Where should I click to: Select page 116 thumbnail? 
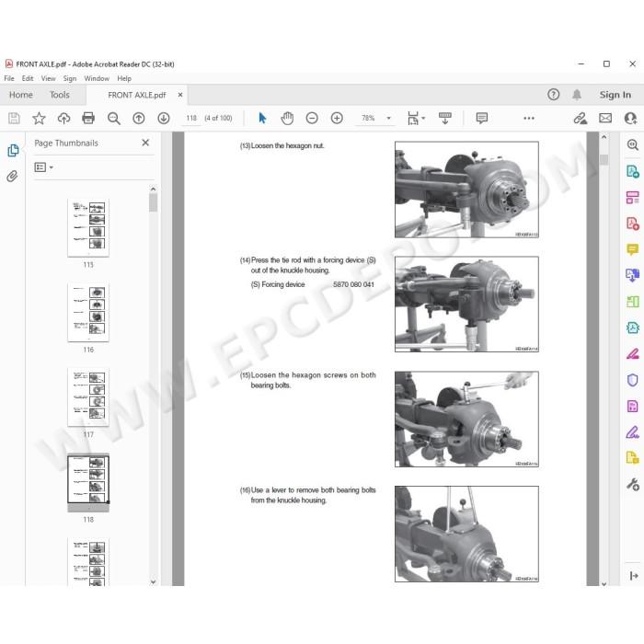[x=88, y=313]
